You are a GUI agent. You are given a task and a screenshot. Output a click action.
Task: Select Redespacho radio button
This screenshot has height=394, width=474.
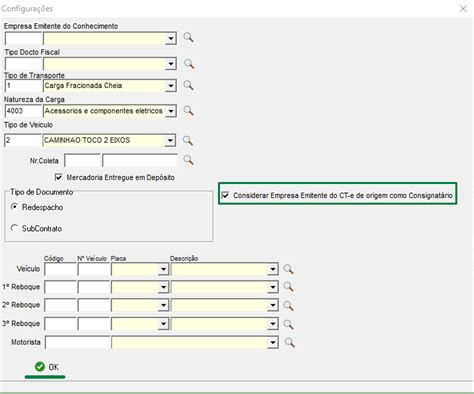[x=14, y=207]
